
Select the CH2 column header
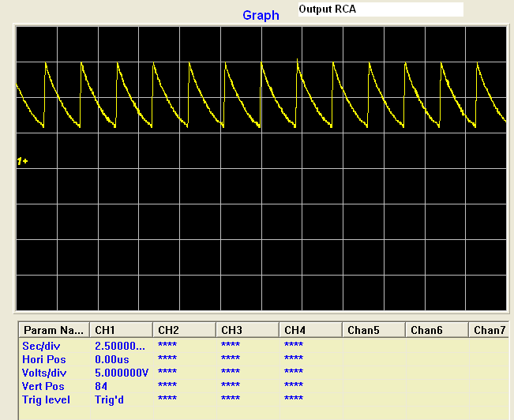[184, 330]
